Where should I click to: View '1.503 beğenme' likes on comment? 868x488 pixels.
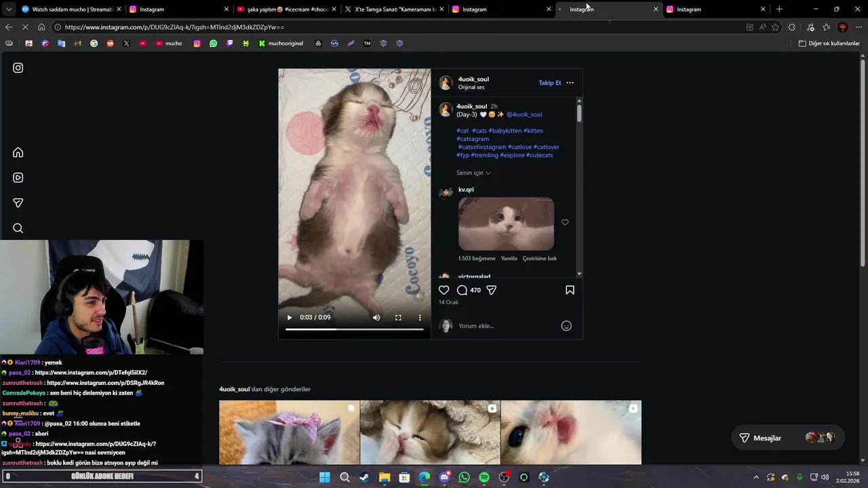click(477, 258)
